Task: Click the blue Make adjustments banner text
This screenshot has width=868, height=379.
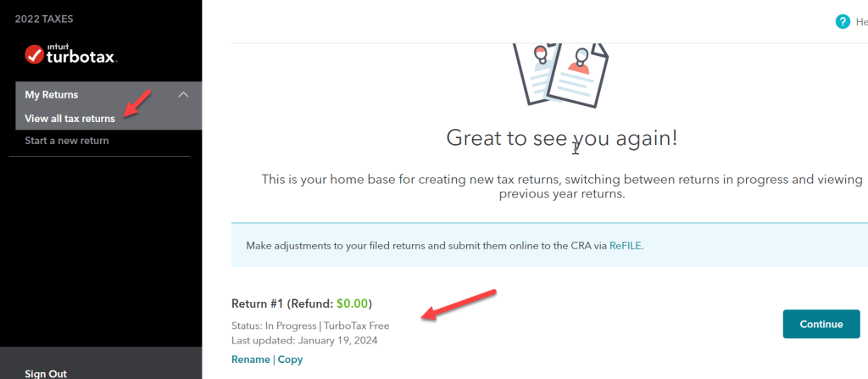Action: 444,246
